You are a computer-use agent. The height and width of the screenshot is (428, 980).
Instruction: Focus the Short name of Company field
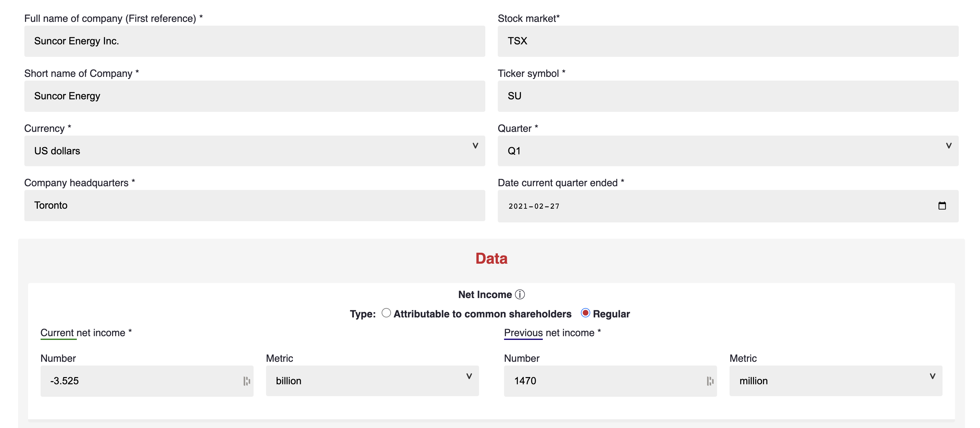pos(254,96)
